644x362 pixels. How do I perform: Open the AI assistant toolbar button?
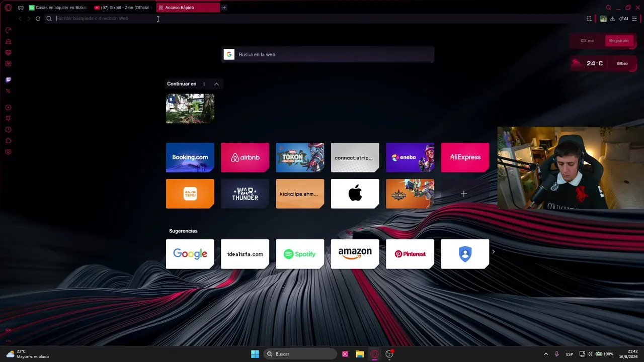tap(623, 19)
